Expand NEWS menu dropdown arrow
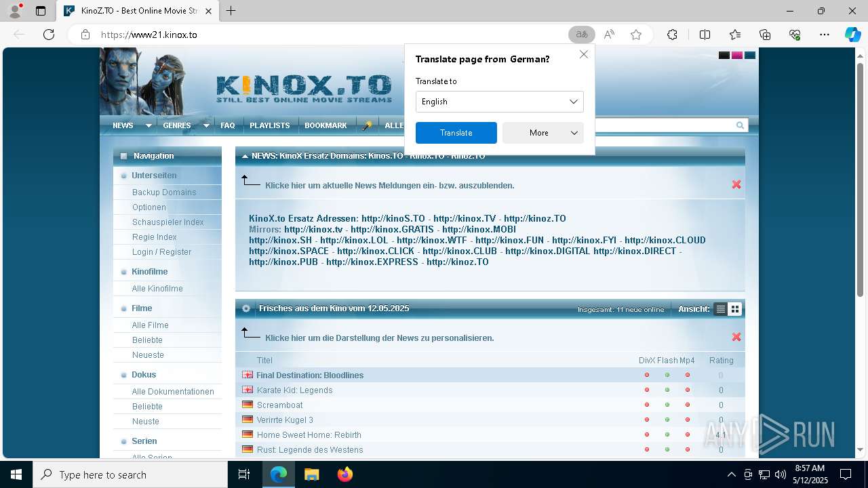Image resolution: width=868 pixels, height=488 pixels. coord(149,125)
